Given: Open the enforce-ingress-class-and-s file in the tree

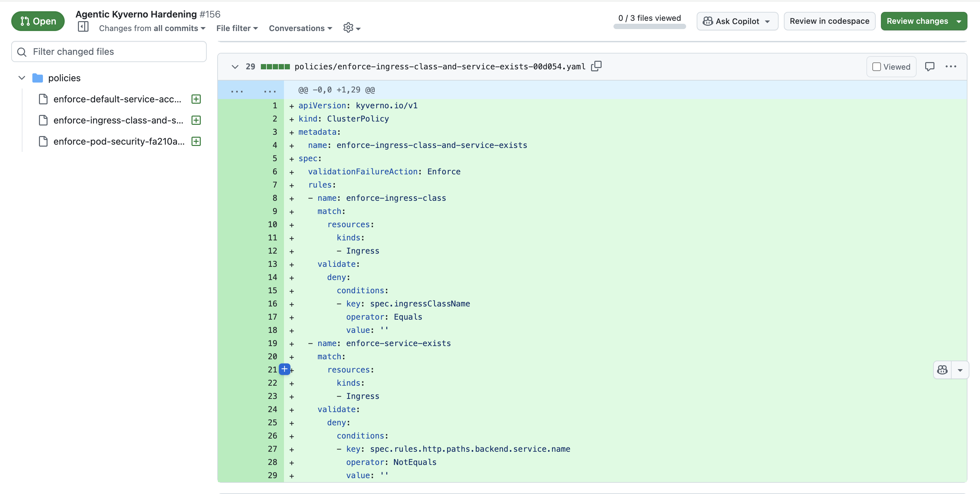Looking at the screenshot, I should (118, 120).
